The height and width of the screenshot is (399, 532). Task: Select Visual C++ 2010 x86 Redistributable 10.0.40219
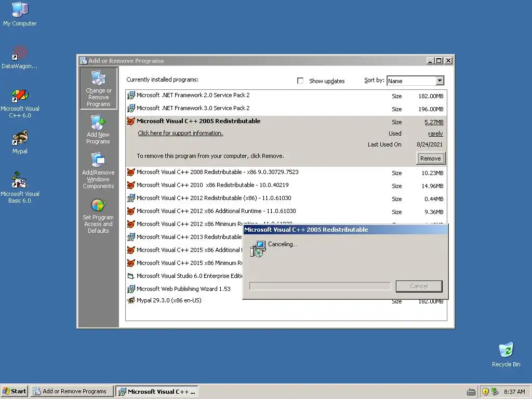tap(286, 185)
